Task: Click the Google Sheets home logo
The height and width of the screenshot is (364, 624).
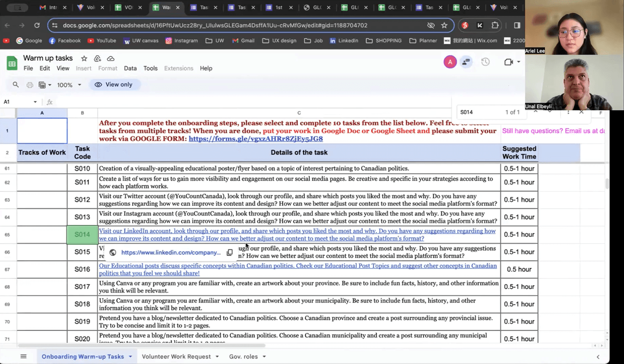Action: (12, 63)
